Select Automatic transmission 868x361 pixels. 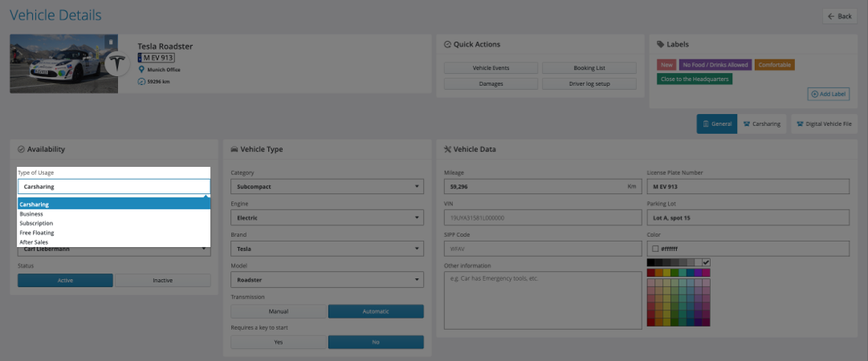point(376,311)
